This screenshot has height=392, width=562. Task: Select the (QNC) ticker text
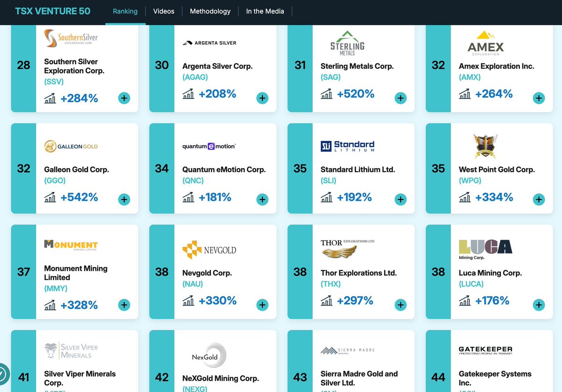(193, 181)
